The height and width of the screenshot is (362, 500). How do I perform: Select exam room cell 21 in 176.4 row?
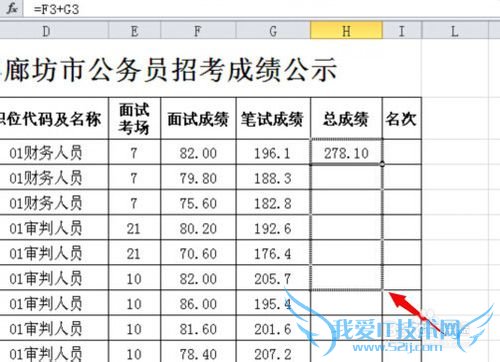(134, 253)
